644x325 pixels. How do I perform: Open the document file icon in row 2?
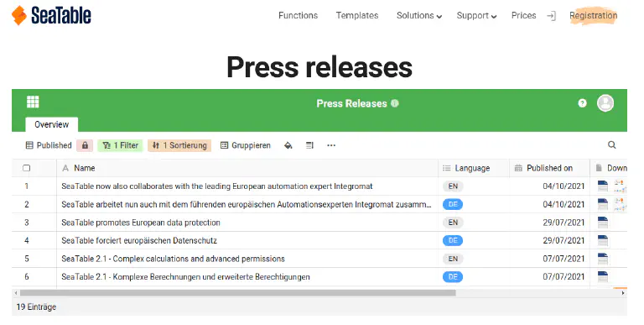pos(603,204)
